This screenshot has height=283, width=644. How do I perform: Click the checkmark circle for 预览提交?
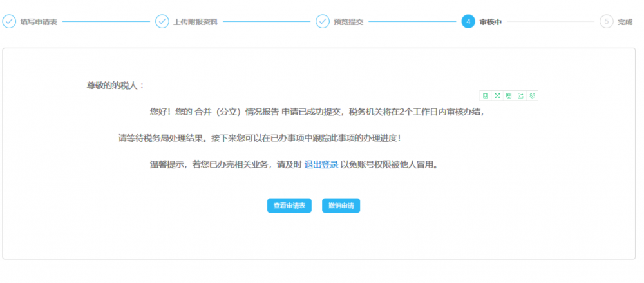[323, 21]
